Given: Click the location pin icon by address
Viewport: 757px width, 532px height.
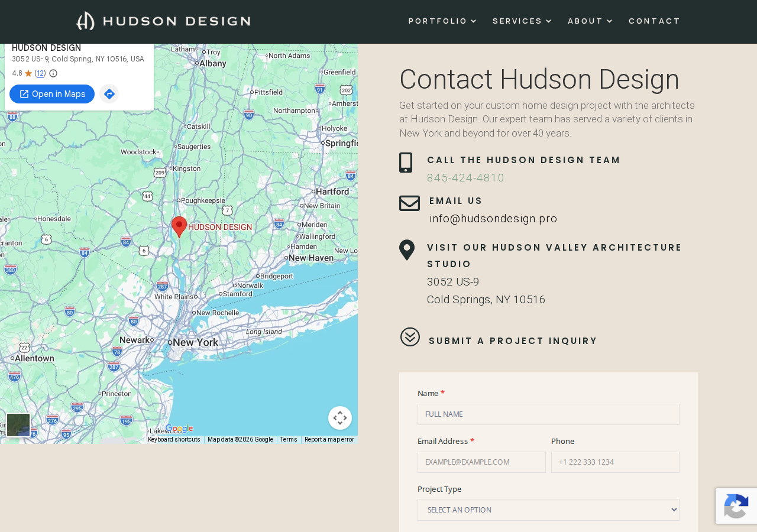Looking at the screenshot, I should [407, 250].
